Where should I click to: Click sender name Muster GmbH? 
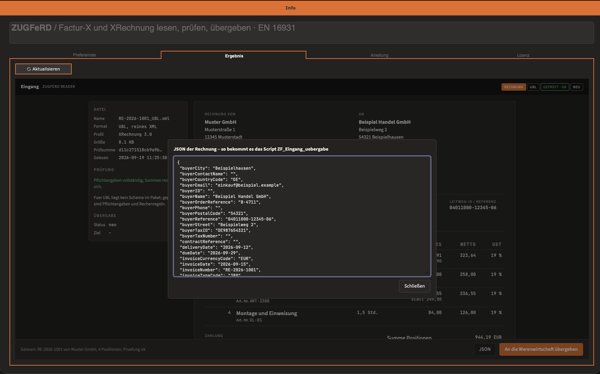pos(220,122)
